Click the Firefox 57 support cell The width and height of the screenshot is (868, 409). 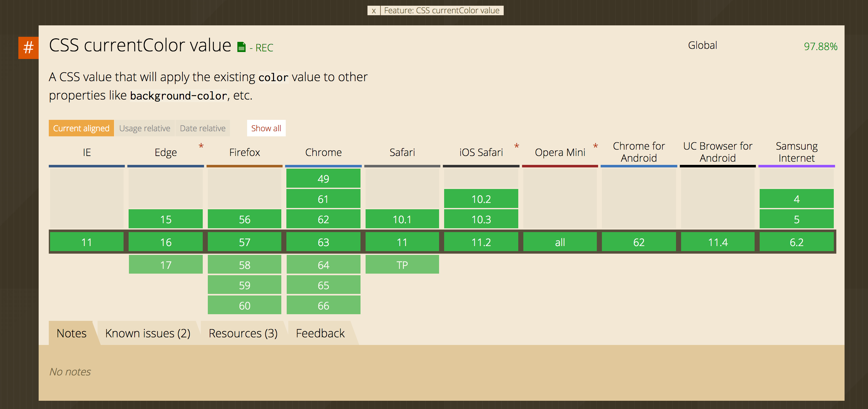click(x=244, y=242)
